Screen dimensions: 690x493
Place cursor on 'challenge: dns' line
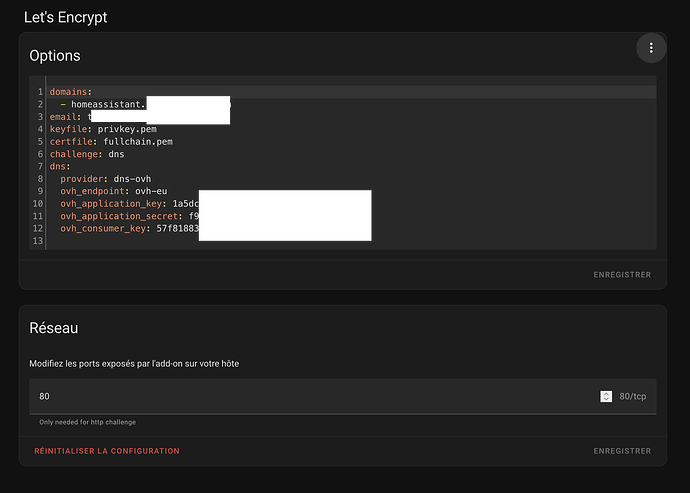point(87,154)
